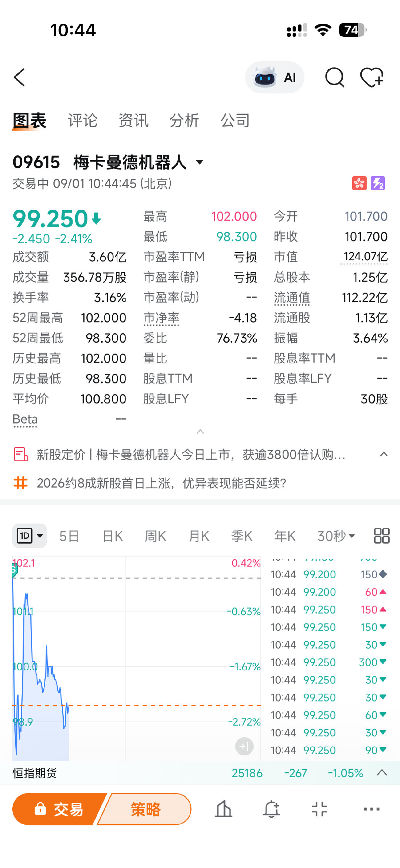Screen dimensions: 400x868
Task: Open the new-listing news document icon
Action: coord(21,454)
